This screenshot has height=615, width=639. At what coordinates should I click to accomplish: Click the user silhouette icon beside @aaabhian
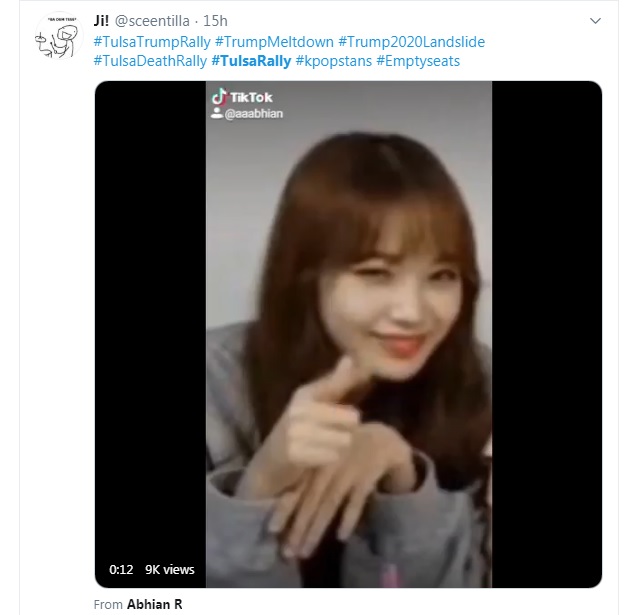click(x=217, y=113)
